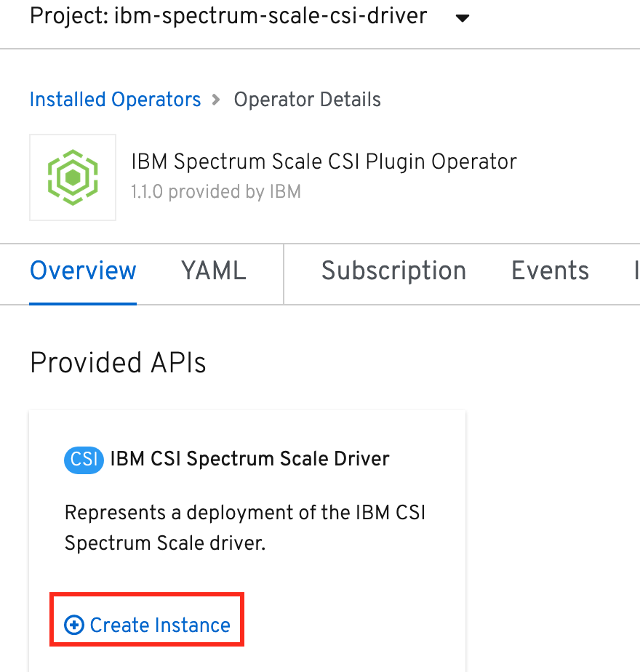Screen dimensions: 640x672
Task: Click the plus circle icon beside Create Instance
Action: tap(73, 625)
